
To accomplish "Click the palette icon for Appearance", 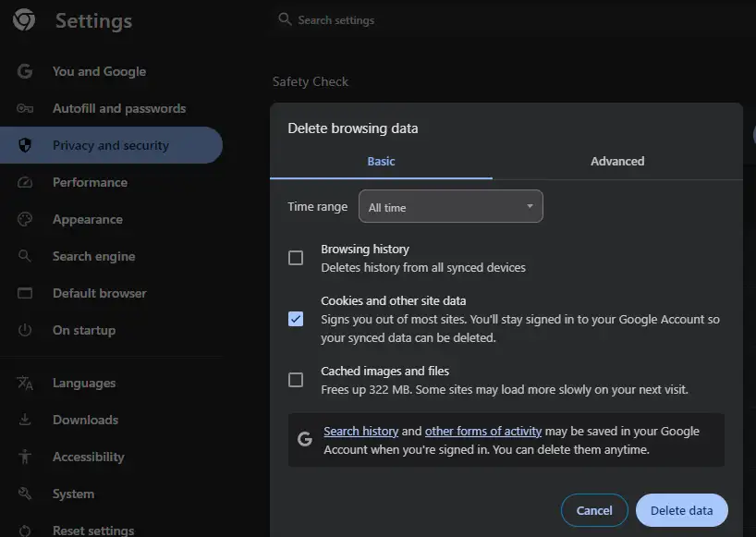I will point(25,219).
